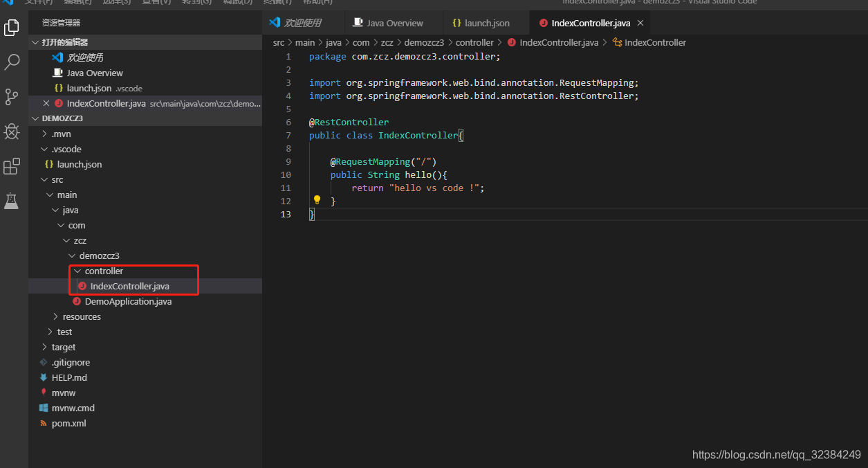Open the Source Control view
Viewport: 868px width, 468px height.
click(12, 97)
